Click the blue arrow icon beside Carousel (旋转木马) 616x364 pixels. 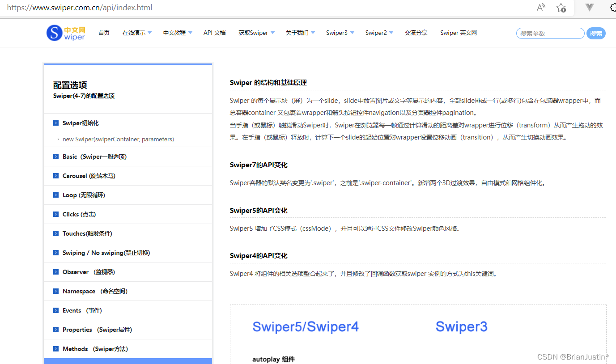(55, 176)
